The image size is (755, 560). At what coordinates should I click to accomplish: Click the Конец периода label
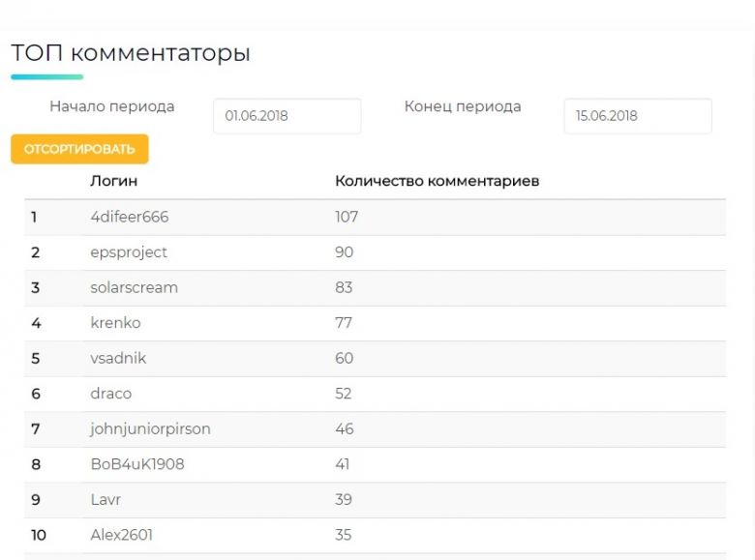coord(463,106)
